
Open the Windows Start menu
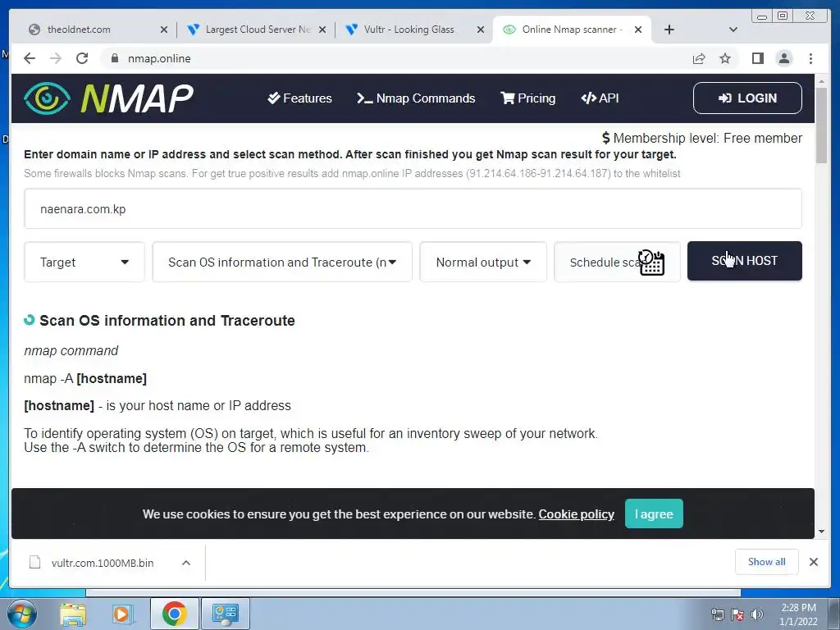21,614
